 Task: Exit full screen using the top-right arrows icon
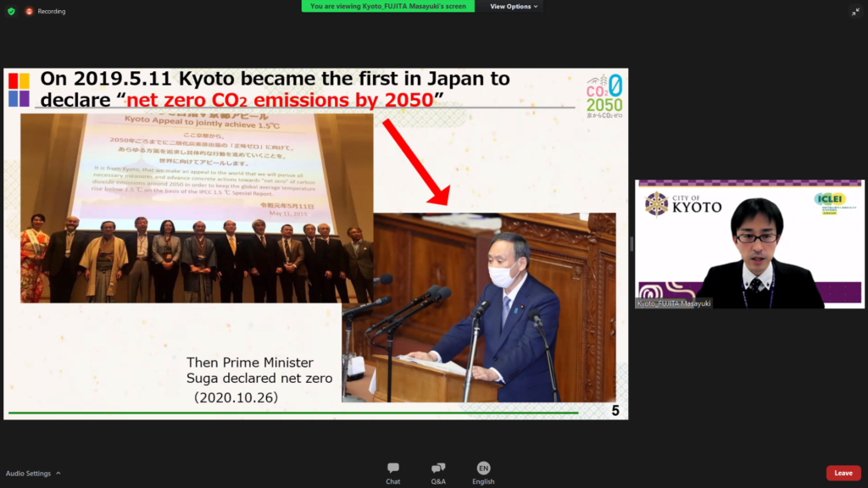click(x=855, y=11)
